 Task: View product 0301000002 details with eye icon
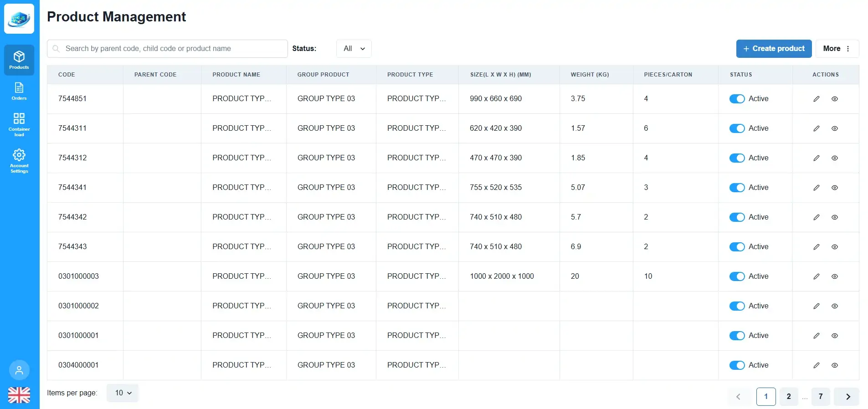[x=835, y=306]
